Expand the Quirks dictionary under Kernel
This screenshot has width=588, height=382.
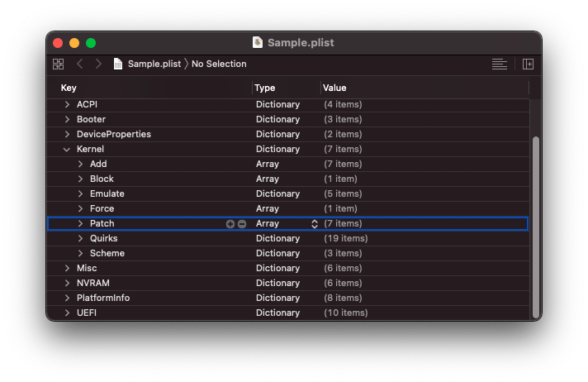pyautogui.click(x=80, y=239)
